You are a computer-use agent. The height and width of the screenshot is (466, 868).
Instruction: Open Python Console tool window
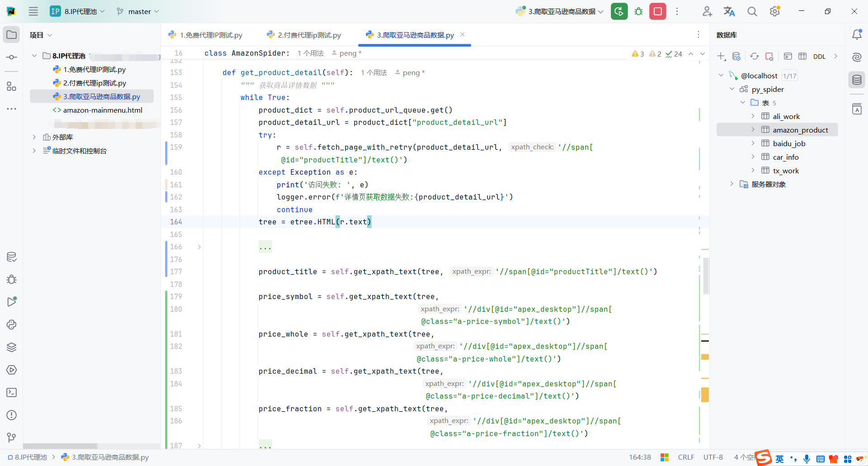(11, 324)
